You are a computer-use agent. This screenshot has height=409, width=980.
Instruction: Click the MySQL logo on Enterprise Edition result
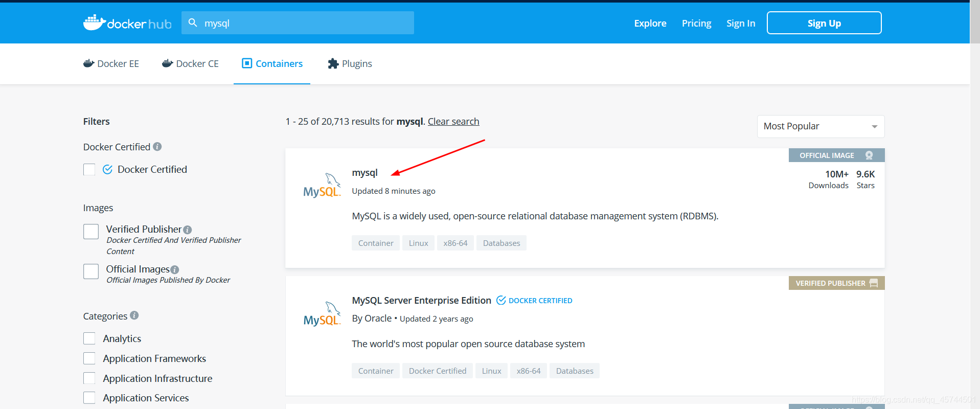(x=322, y=313)
